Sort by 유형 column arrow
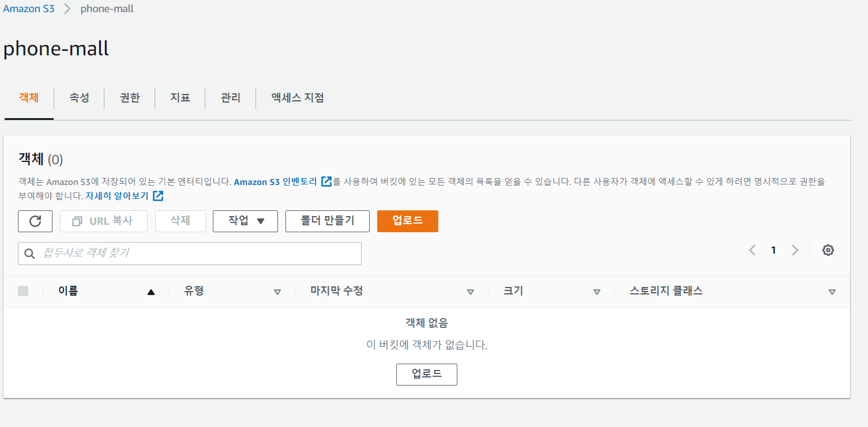This screenshot has width=868, height=427. pyautogui.click(x=277, y=292)
